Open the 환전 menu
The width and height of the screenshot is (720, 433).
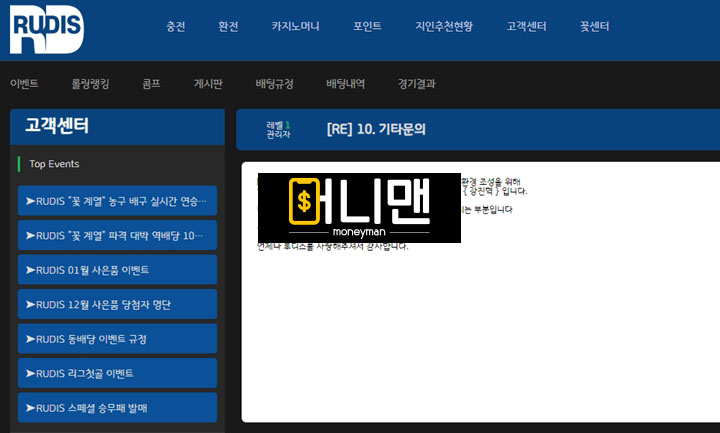tap(228, 26)
